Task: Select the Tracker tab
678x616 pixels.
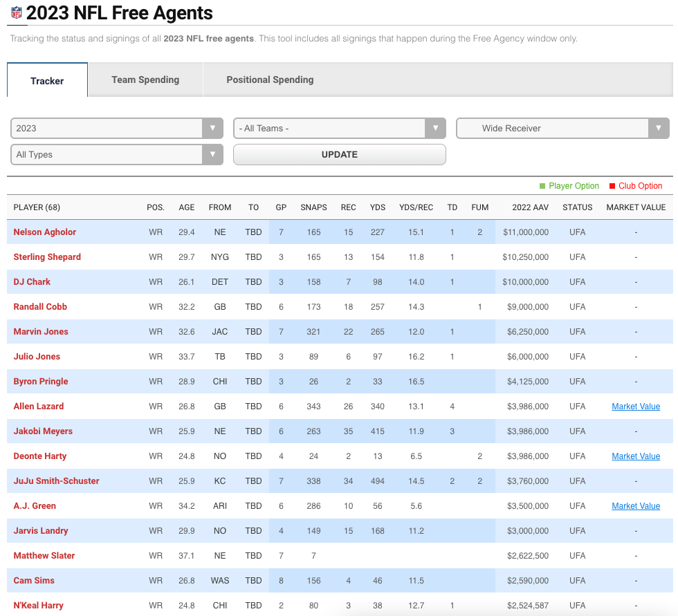Action: point(47,81)
